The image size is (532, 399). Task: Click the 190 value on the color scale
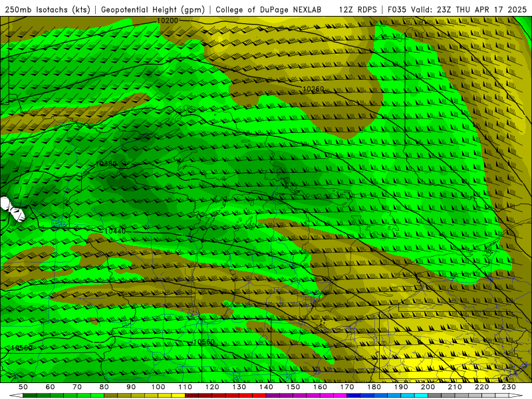click(x=401, y=387)
